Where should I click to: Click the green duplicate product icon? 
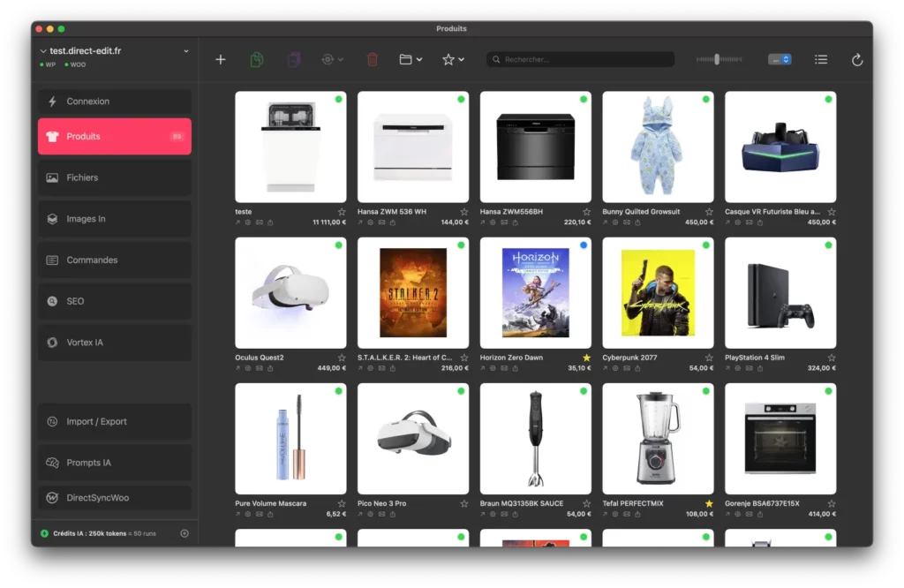click(257, 59)
